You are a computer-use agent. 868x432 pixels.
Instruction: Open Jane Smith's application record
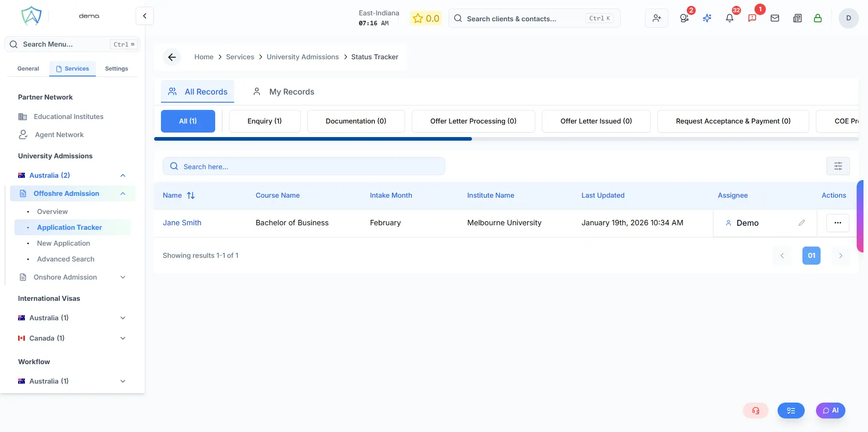point(182,223)
